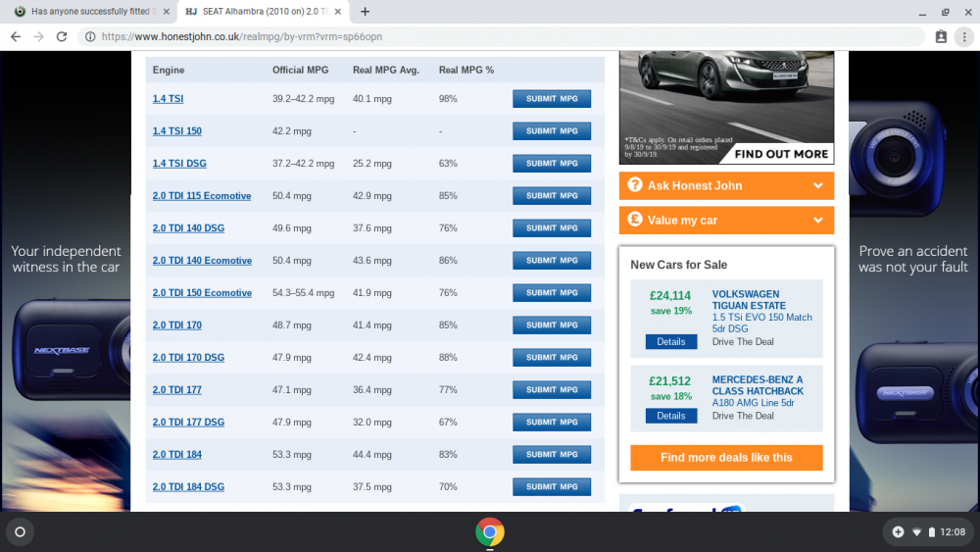Open the 2.0 TDI 170 link
Screen dimensions: 980x552
click(176, 326)
